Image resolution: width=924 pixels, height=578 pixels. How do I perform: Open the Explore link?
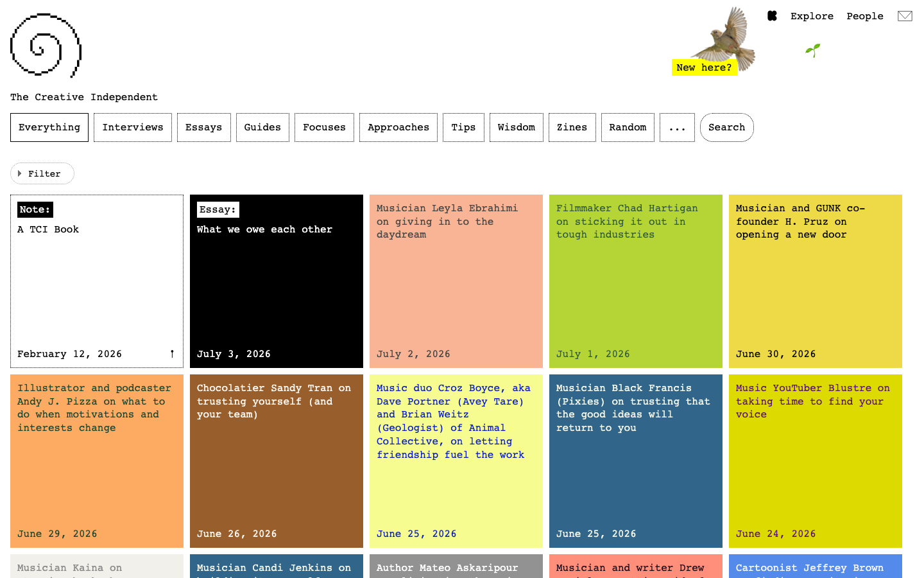click(x=812, y=16)
